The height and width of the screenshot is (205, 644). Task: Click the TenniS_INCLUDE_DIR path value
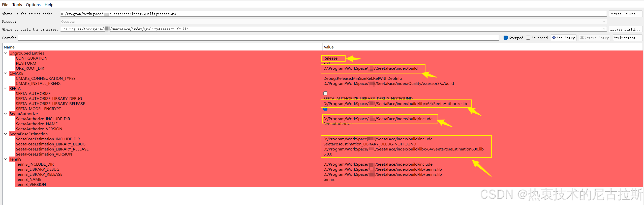[x=378, y=164]
